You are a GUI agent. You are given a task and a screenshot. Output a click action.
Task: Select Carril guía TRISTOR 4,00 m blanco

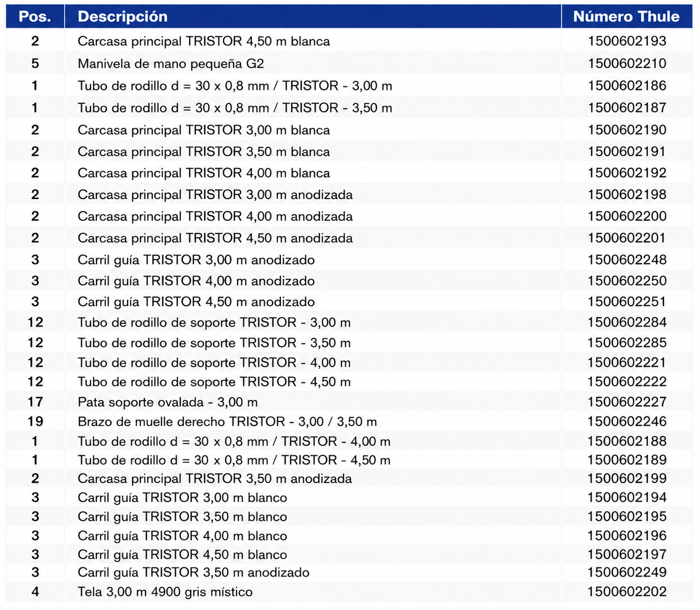point(182,536)
